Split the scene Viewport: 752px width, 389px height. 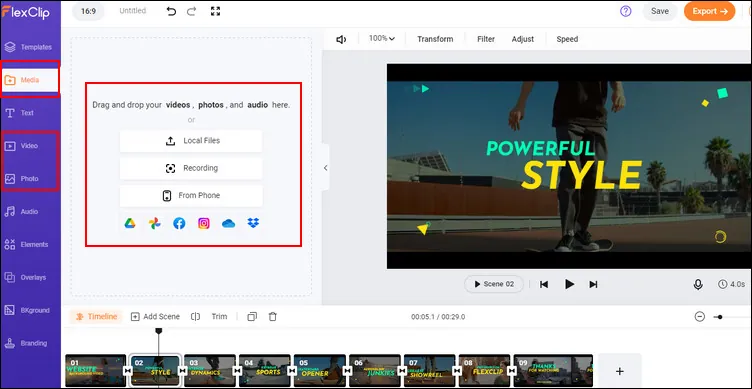[x=195, y=317]
